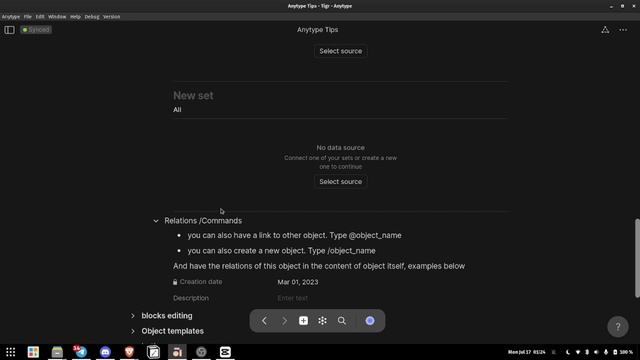Open the File menu
Screen dimensions: 640x360
(27, 17)
